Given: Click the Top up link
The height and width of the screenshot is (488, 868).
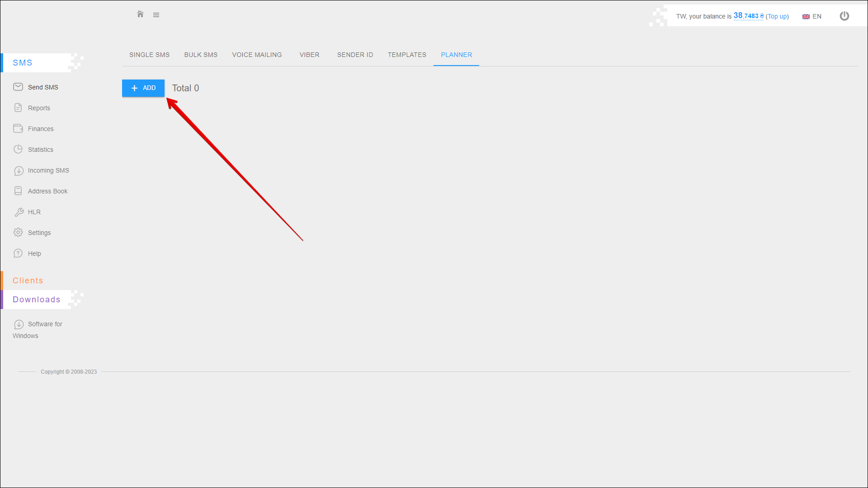Looking at the screenshot, I should [x=777, y=16].
